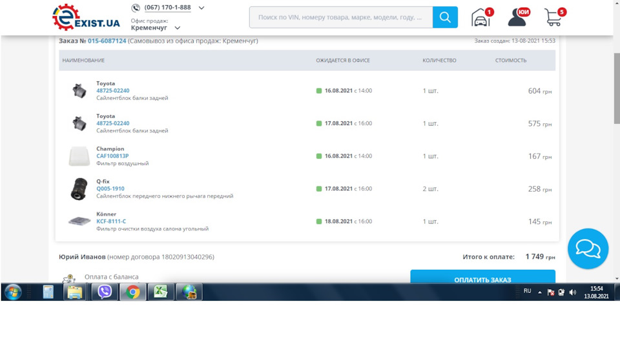
Task: Click the 'ОЖИДАЕТСЯ В ОФИСЕ' column header
Action: coord(343,61)
